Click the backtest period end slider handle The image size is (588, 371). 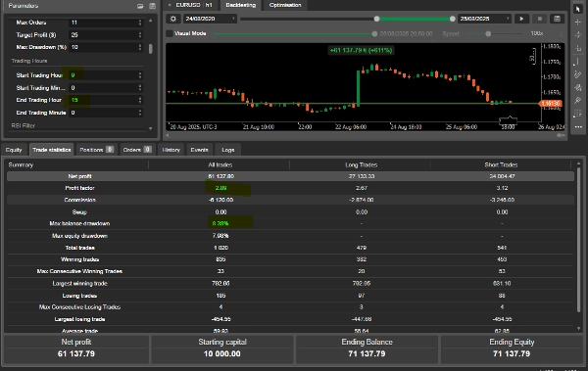point(452,19)
